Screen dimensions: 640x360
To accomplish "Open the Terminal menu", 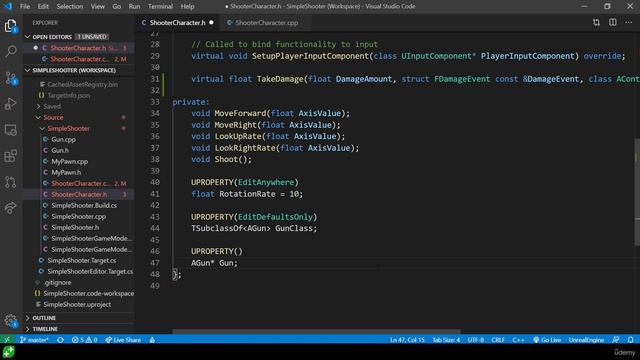I will coord(160,7).
